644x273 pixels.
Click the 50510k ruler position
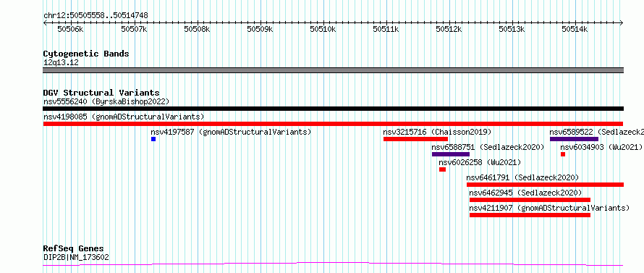[323, 30]
